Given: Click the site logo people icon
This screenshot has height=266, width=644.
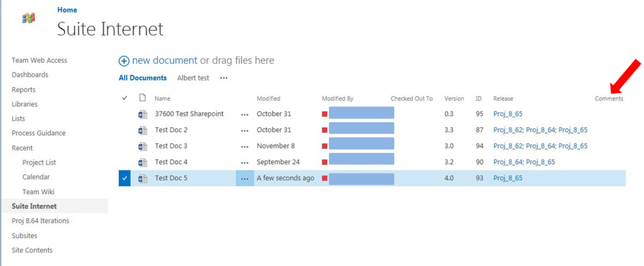Looking at the screenshot, I should pos(28,17).
